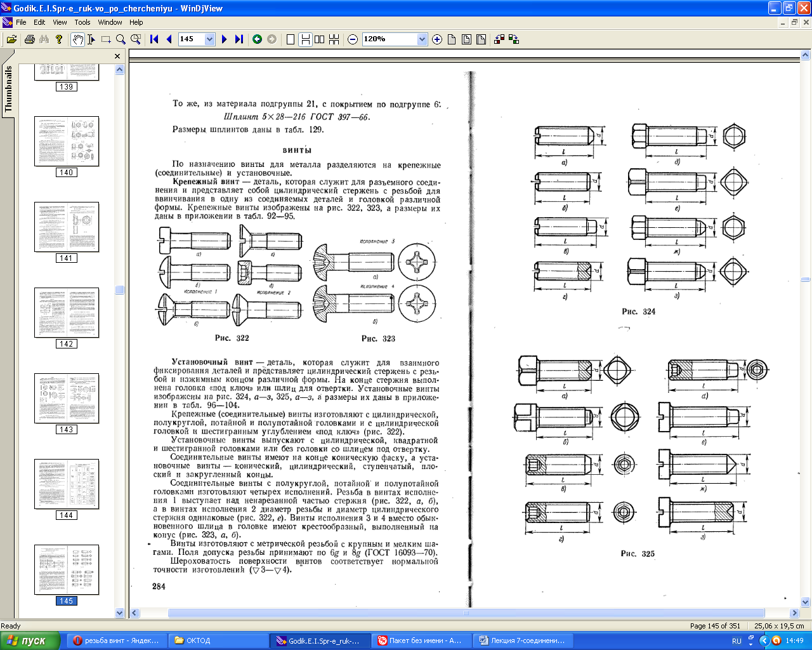812x650 pixels.
Task: Click the actual size page icon
Action: click(452, 39)
